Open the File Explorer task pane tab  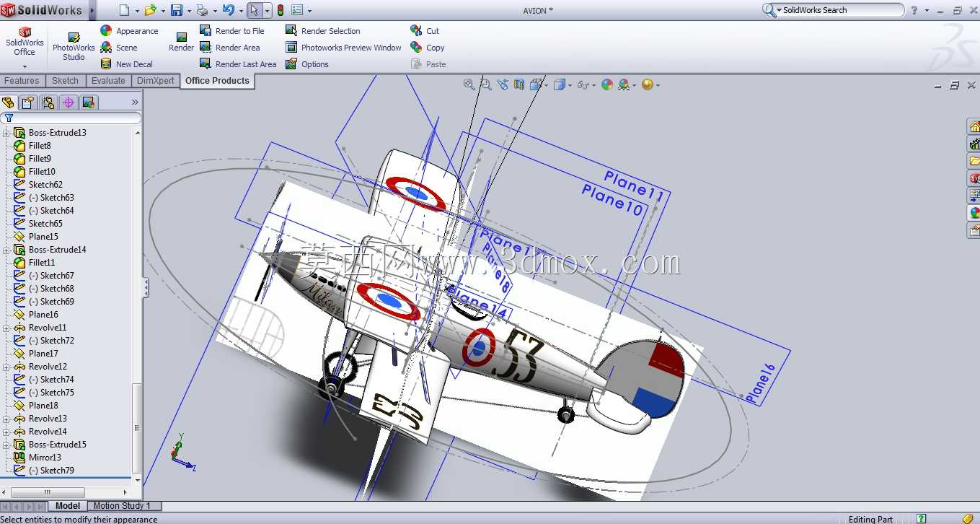pos(974,161)
